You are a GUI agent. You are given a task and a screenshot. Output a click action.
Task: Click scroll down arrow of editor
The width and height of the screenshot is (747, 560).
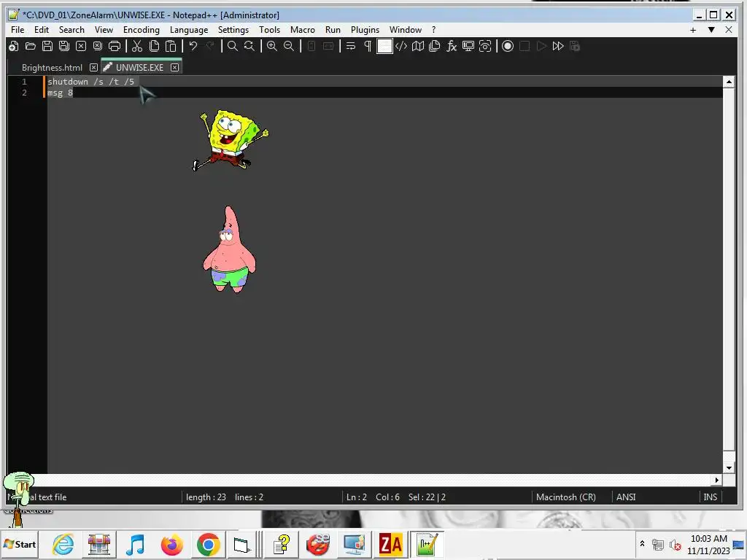(x=729, y=467)
